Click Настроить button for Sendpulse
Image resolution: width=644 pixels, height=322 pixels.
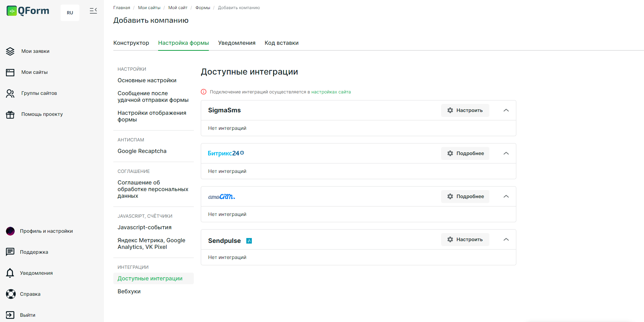(x=465, y=239)
